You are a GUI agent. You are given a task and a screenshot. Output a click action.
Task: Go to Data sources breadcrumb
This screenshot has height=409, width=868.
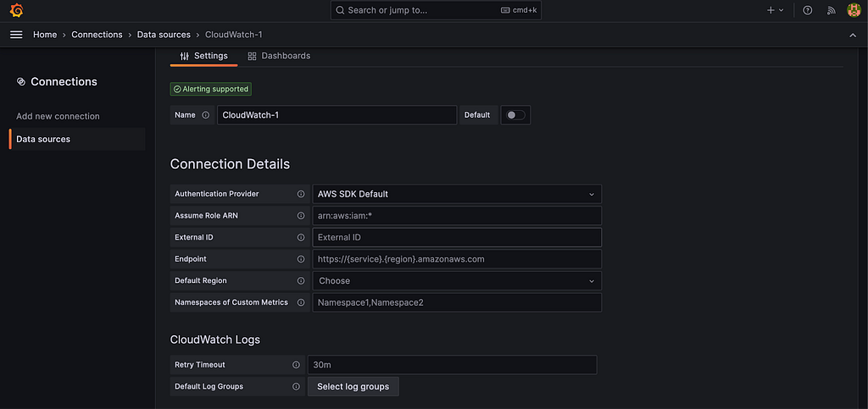click(164, 34)
